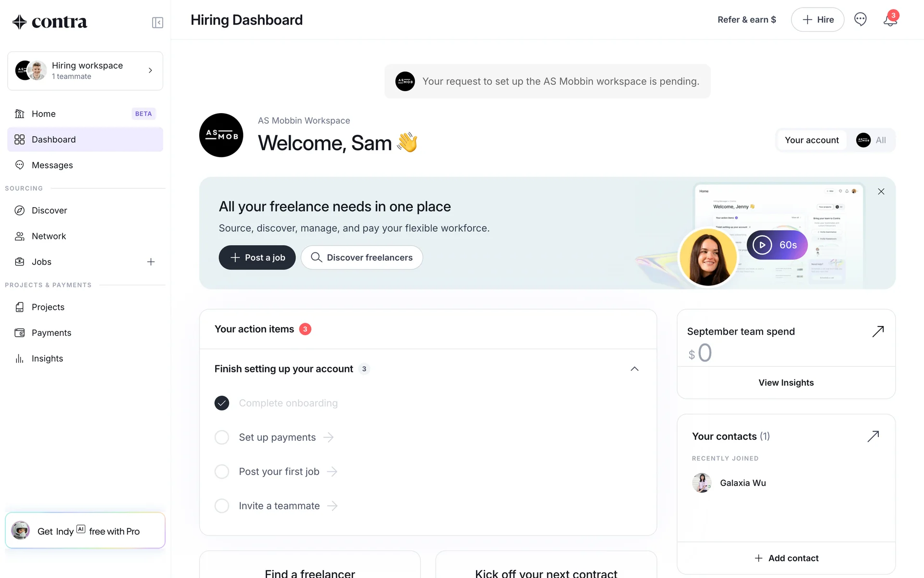
Task: Open Your contacts arrow icon
Action: tap(873, 436)
